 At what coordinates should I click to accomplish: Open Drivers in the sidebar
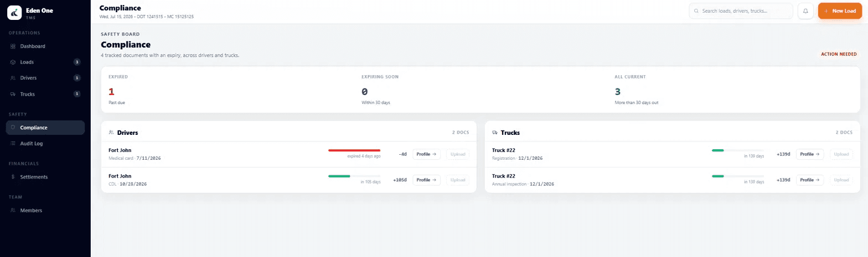point(45,78)
